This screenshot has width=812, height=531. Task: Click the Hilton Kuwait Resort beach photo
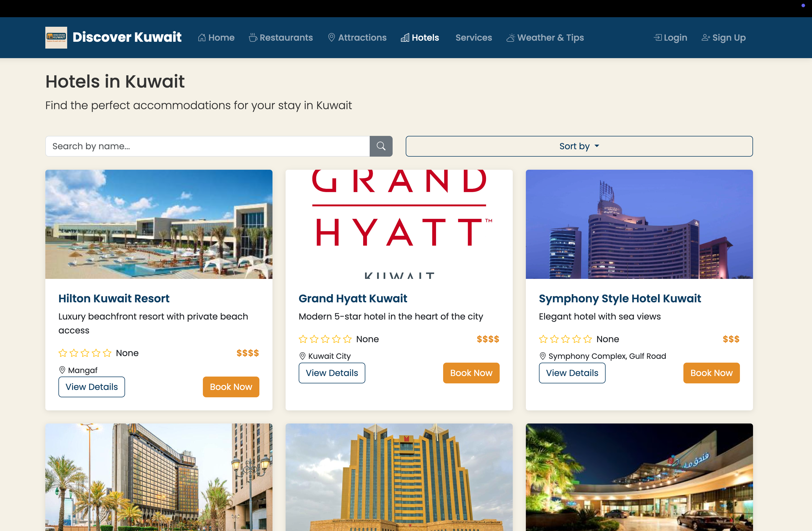click(159, 224)
